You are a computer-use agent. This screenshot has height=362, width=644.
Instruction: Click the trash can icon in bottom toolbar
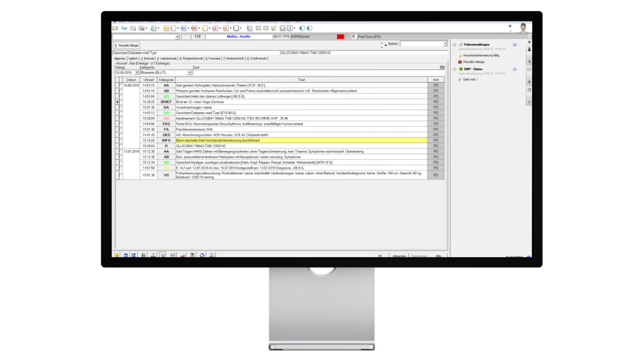click(x=144, y=255)
